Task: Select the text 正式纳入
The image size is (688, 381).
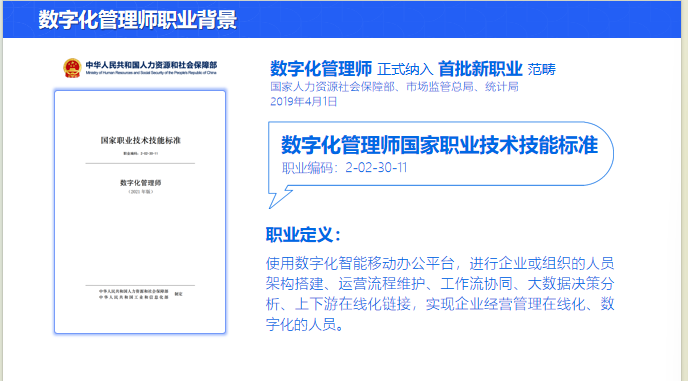Action: [x=405, y=69]
